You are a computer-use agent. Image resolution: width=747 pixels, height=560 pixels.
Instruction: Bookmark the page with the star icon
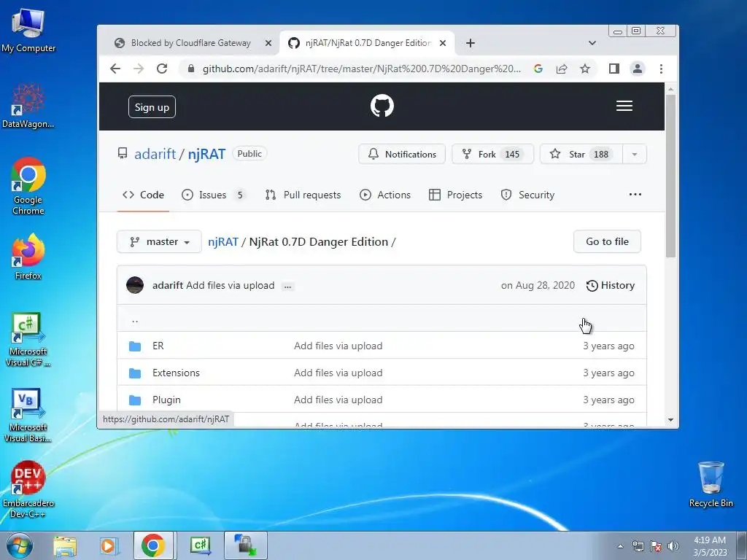(x=585, y=69)
